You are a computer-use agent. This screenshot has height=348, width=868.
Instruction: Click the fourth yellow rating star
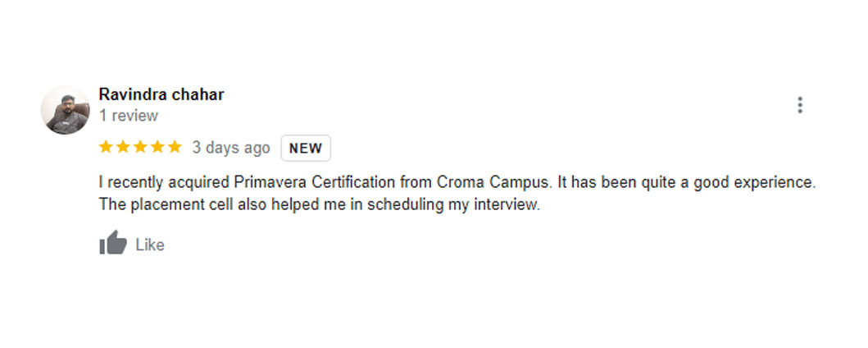pyautogui.click(x=157, y=148)
